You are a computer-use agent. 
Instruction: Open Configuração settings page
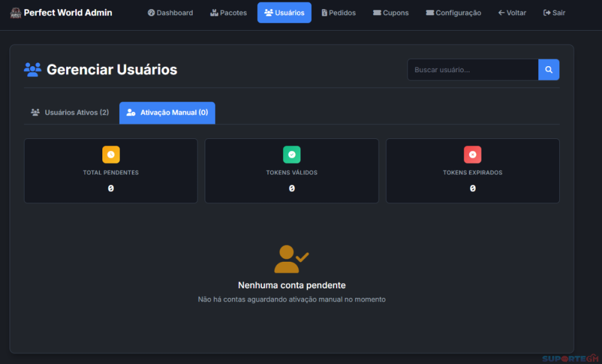(x=453, y=13)
